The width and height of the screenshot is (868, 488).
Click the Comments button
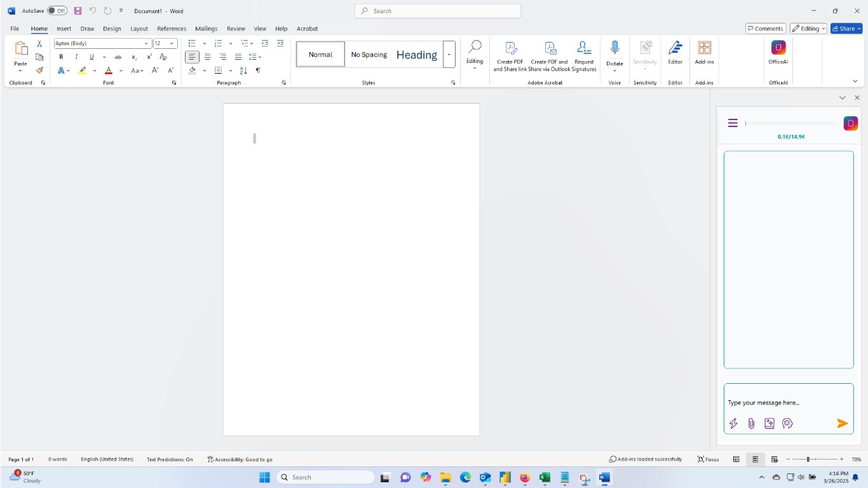click(x=765, y=29)
